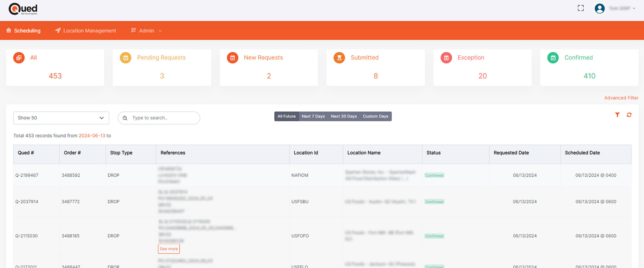Image resolution: width=644 pixels, height=268 pixels.
Task: Open the Admin menu
Action: pos(147,31)
